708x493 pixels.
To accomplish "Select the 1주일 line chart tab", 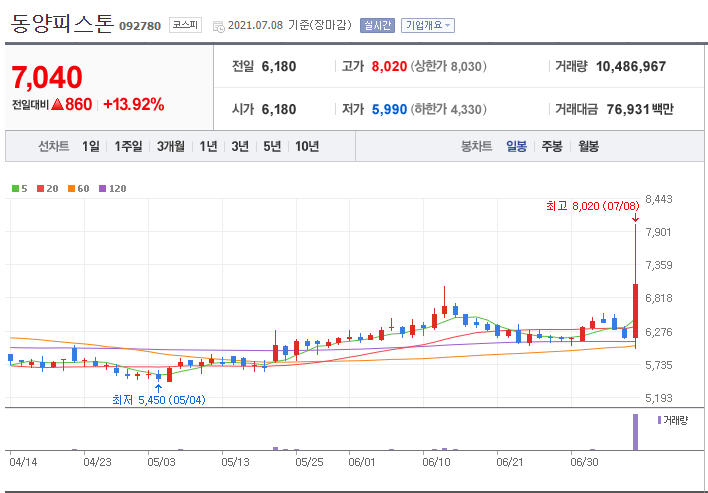I will (128, 146).
